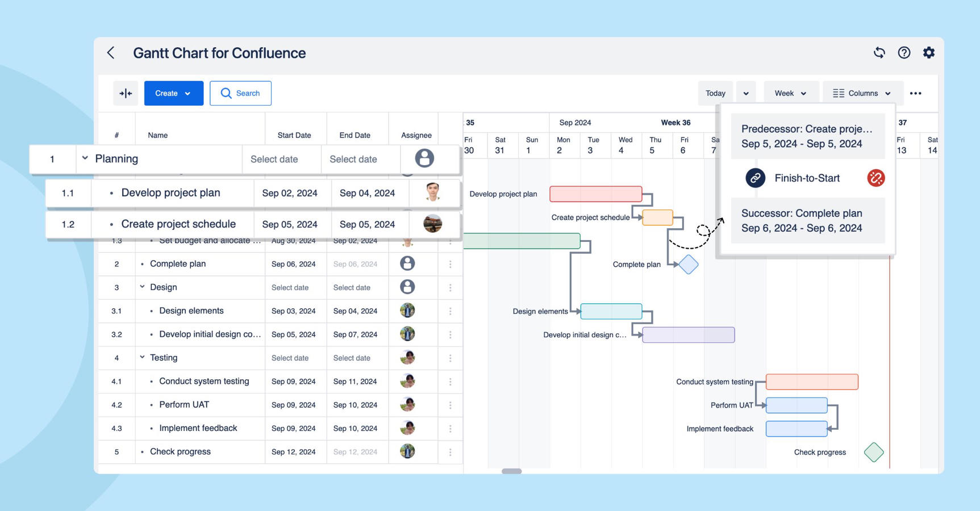This screenshot has width=980, height=511.
Task: Open the dropdown arrow beside Today
Action: 746,93
